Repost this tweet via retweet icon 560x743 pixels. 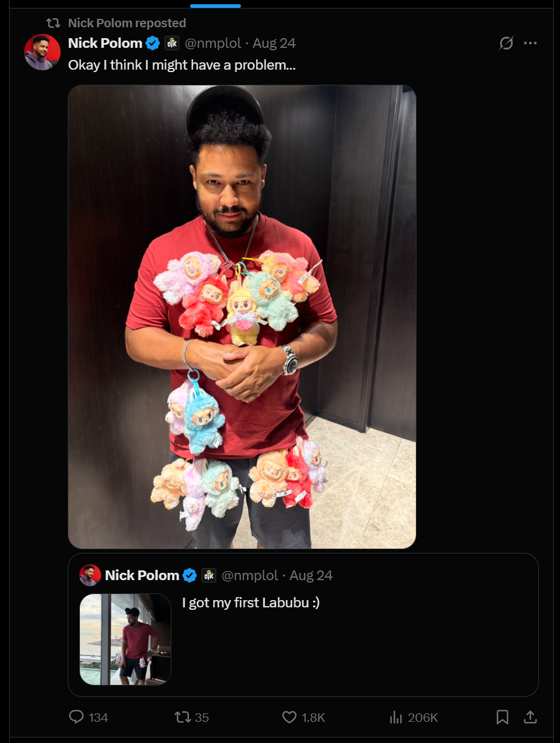point(182,717)
